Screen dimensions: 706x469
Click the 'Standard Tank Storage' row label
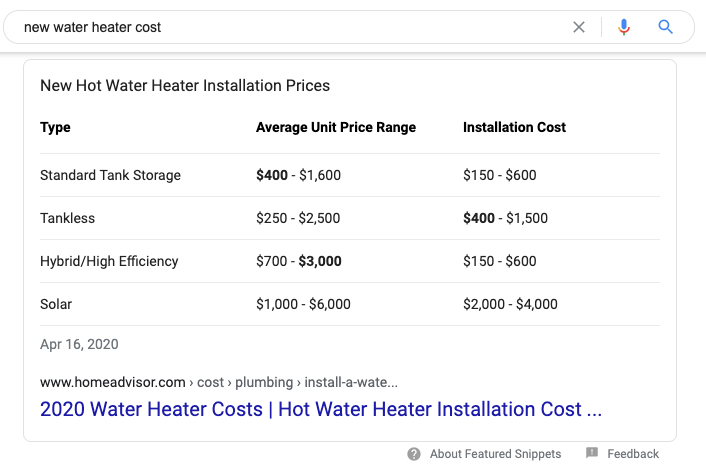[x=110, y=175]
